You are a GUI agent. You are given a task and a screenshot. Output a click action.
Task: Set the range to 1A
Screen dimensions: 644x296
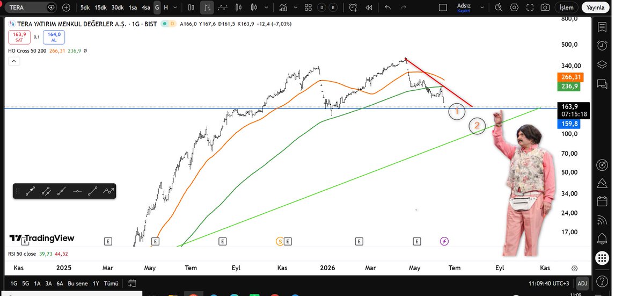[x=37, y=283]
